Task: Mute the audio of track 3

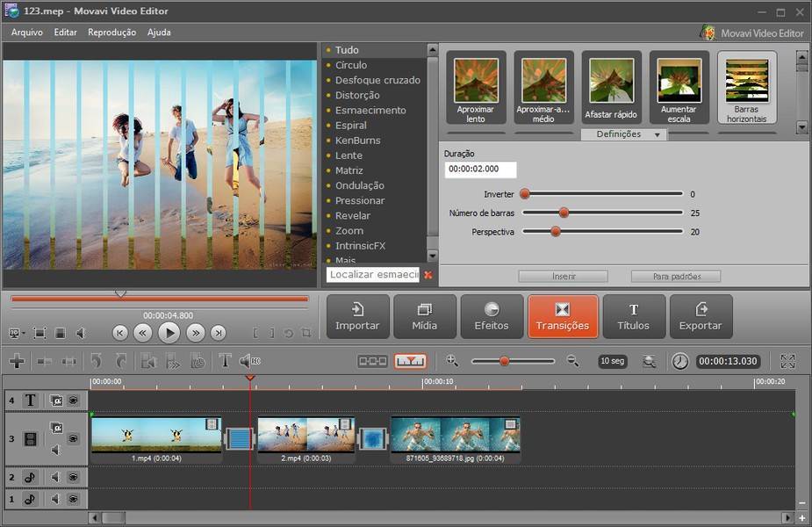Action: pos(56,450)
